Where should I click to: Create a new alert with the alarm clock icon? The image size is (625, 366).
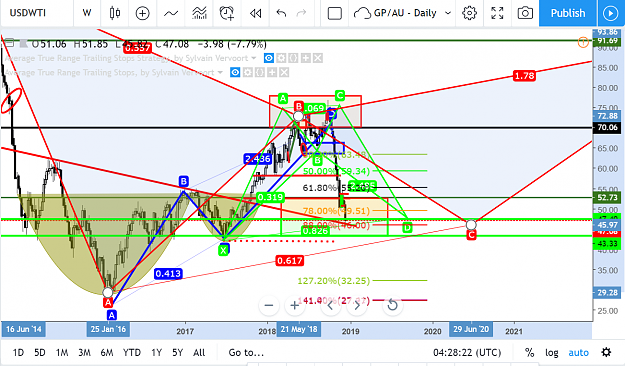[227, 13]
